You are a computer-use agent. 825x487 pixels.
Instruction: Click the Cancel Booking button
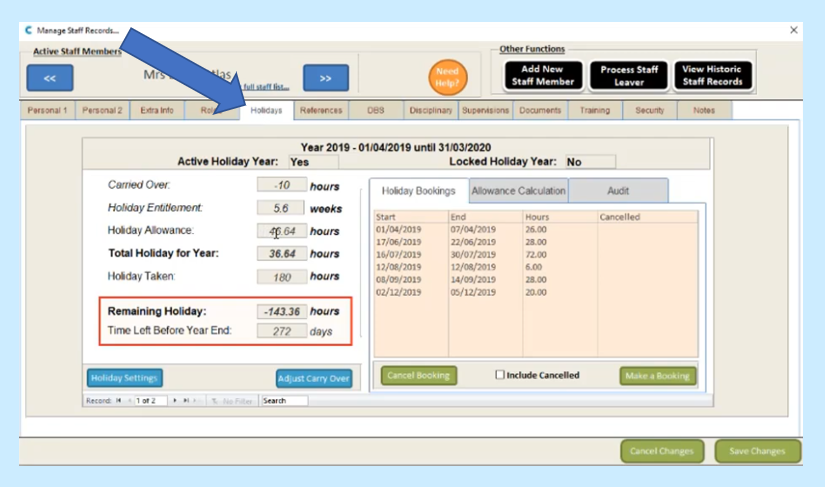pos(419,376)
